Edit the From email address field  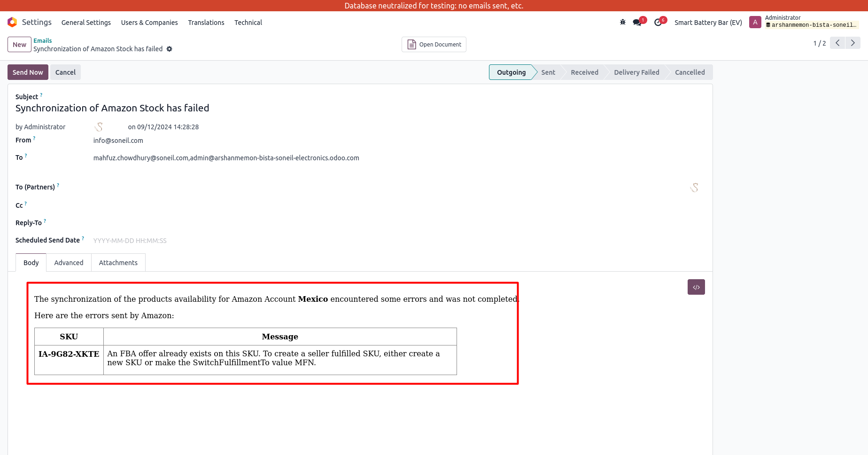(x=118, y=141)
